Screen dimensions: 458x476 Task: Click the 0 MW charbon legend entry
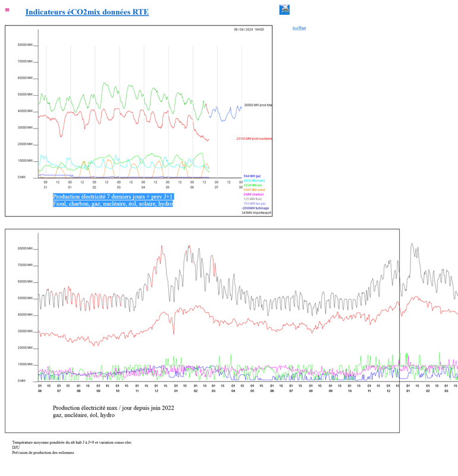tap(254, 195)
